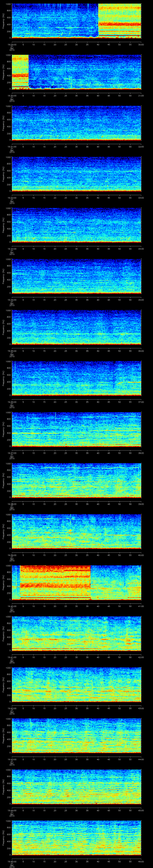The image size is (153, 868).
Task: Open the 19:39:00 spectrogram panel
Action: [x=76, y=531]
